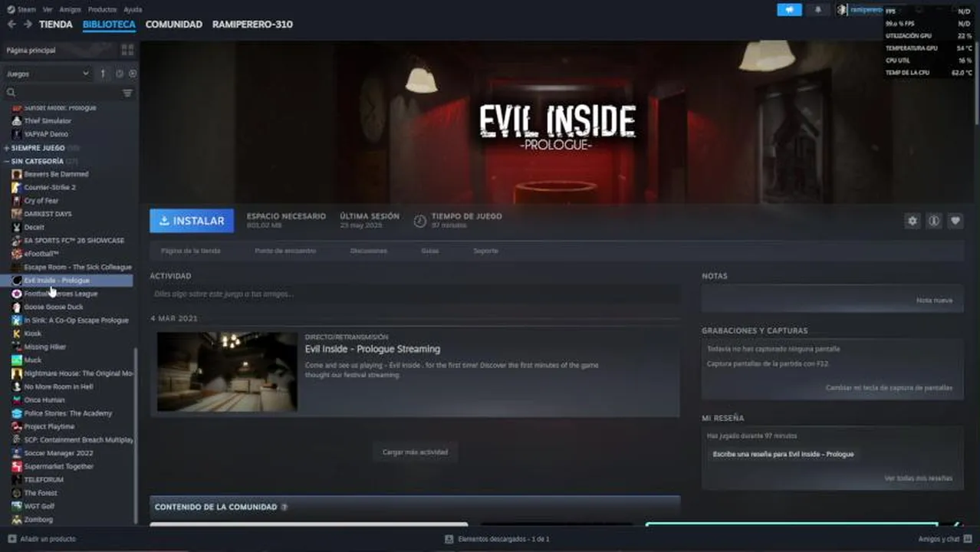
Task: Click Escribe una reseña for Evil Inside
Action: (x=783, y=454)
